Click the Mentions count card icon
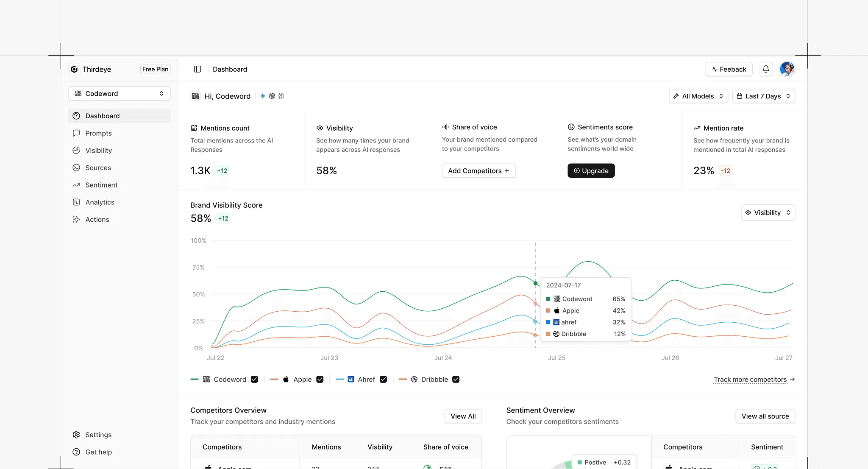Image resolution: width=868 pixels, height=469 pixels. pyautogui.click(x=194, y=128)
